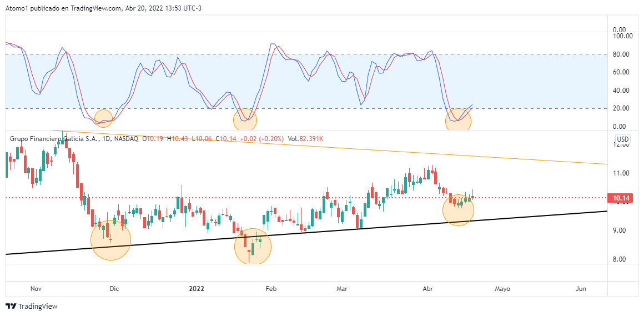Click the 9.00 price scale label
Viewport: 644px width, 316px height.
[x=620, y=230]
